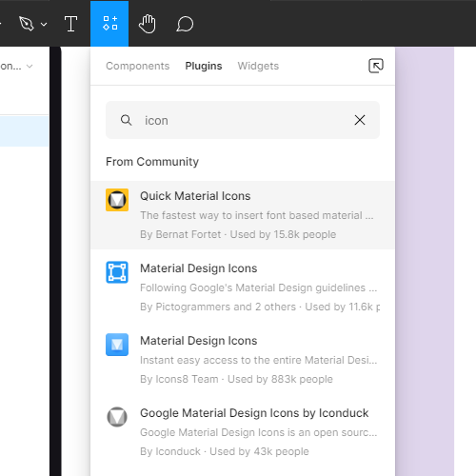This screenshot has width=476, height=476.
Task: Open the Quick Material Icons plugin
Action: click(243, 215)
